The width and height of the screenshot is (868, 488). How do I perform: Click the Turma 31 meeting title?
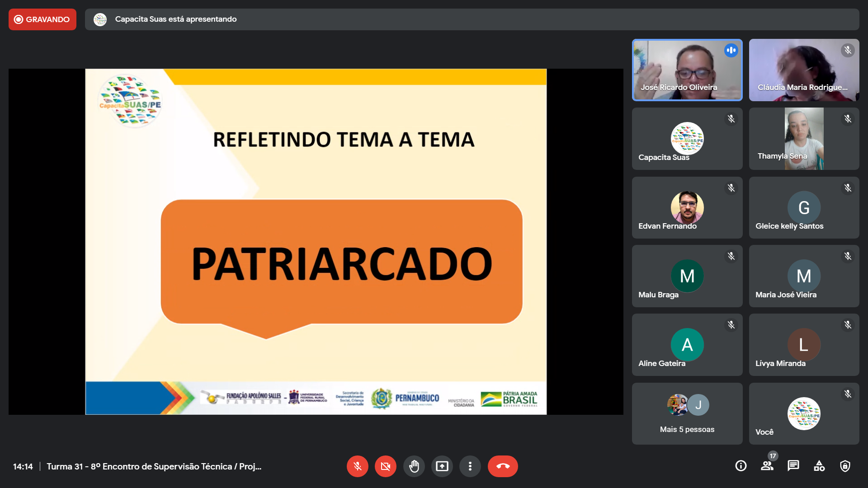pyautogui.click(x=154, y=466)
